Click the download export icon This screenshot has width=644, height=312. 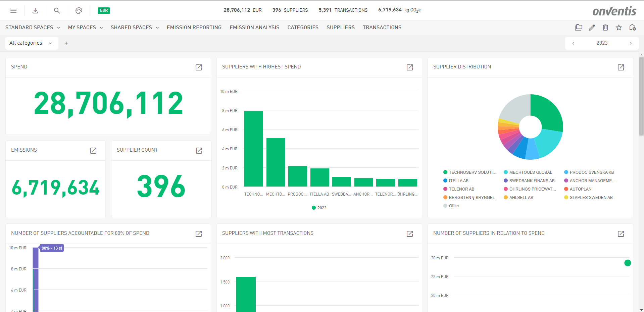pyautogui.click(x=35, y=11)
